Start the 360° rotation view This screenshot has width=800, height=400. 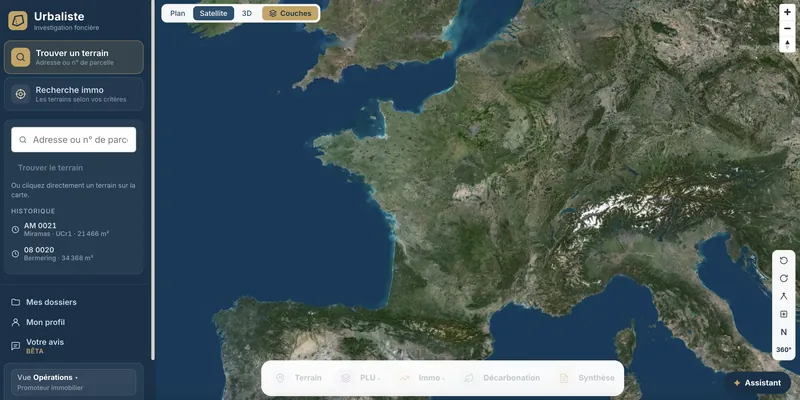click(784, 349)
